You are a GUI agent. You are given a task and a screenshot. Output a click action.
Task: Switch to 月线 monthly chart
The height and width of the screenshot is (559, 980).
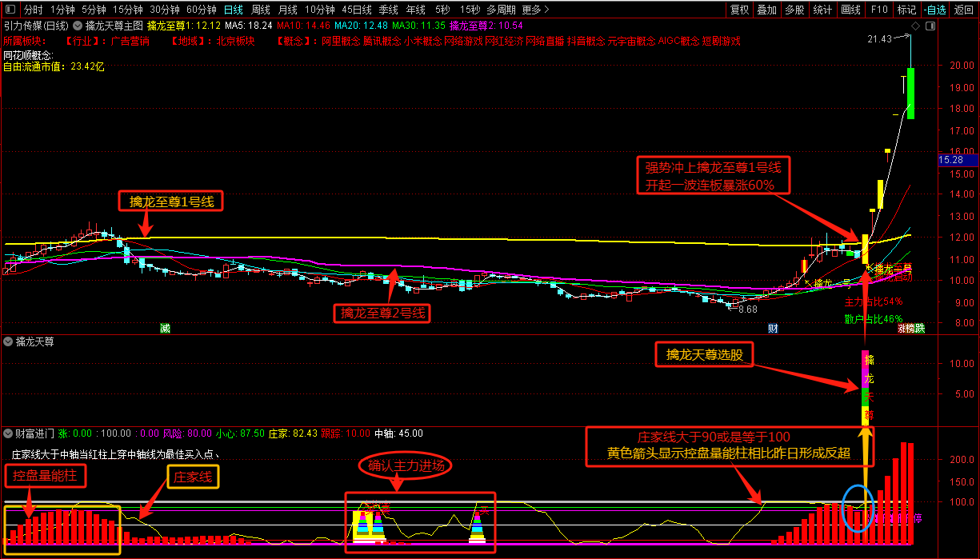point(288,10)
